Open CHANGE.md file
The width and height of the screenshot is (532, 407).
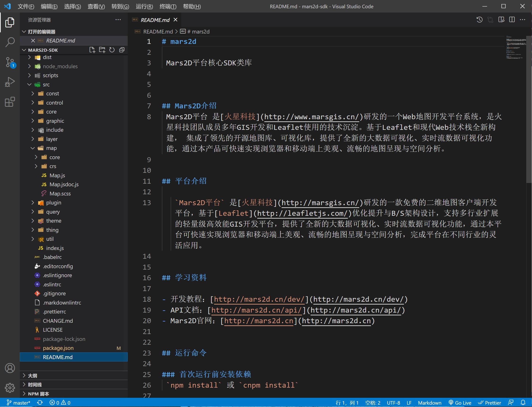click(x=74, y=321)
